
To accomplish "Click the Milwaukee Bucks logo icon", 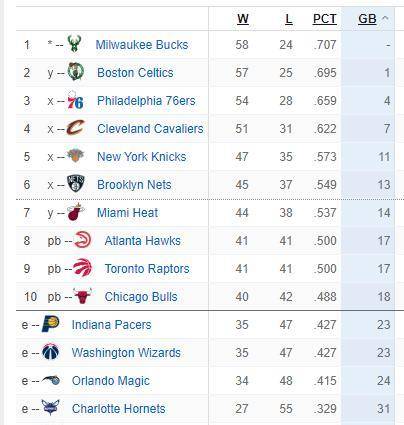I will 74,44.
